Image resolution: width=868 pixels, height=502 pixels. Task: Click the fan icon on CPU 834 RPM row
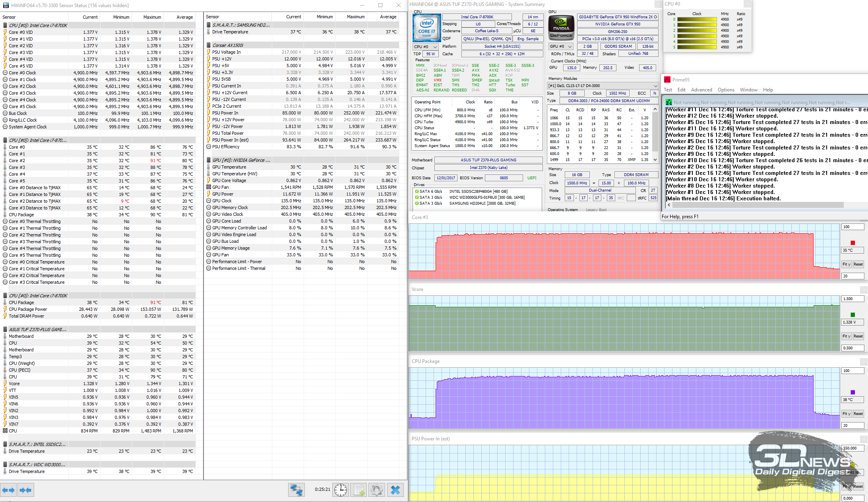[x=5, y=431]
